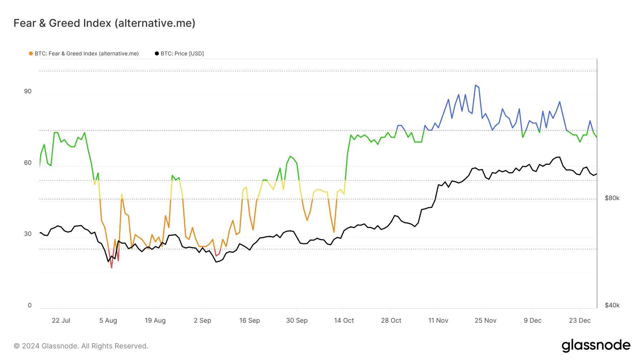This screenshot has height=362, width=644.
Task: Click the black BTC Price legend dot
Action: click(157, 54)
